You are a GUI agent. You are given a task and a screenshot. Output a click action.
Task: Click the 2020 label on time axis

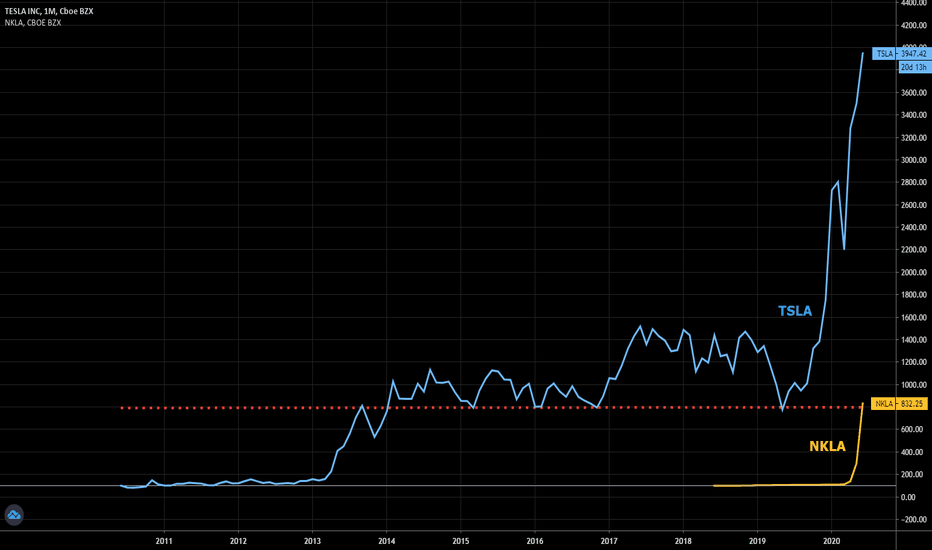coord(831,541)
